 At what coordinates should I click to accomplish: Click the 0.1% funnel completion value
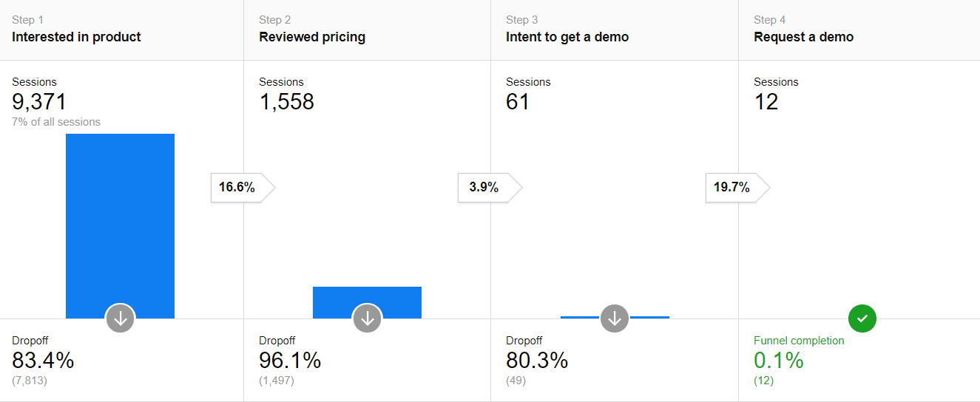(x=778, y=361)
